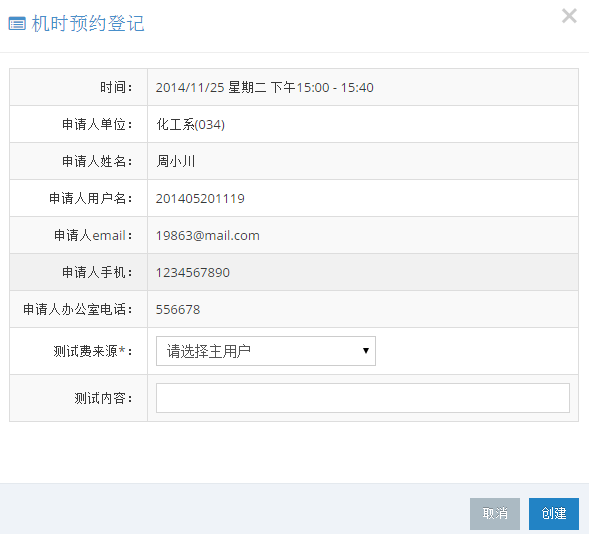This screenshot has width=589, height=534.
Task: Click the 测试费来源 required field label
Action: click(x=93, y=351)
